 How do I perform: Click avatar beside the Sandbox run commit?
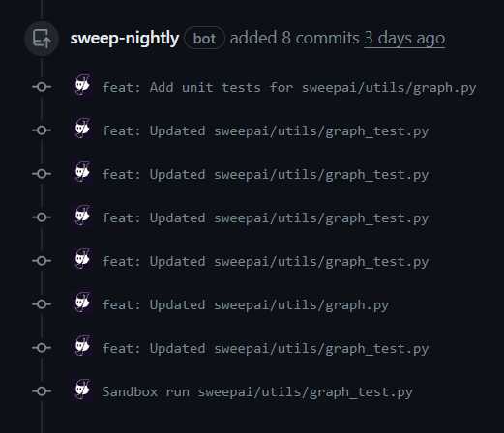coord(83,390)
